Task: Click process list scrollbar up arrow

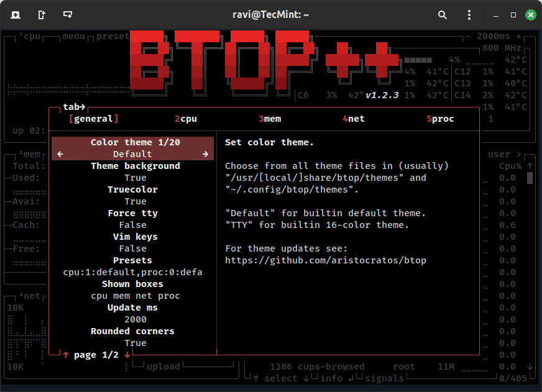Action: click(x=530, y=166)
